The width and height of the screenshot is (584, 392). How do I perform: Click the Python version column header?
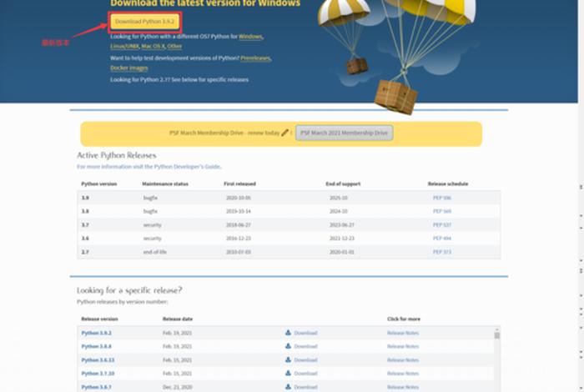99,183
